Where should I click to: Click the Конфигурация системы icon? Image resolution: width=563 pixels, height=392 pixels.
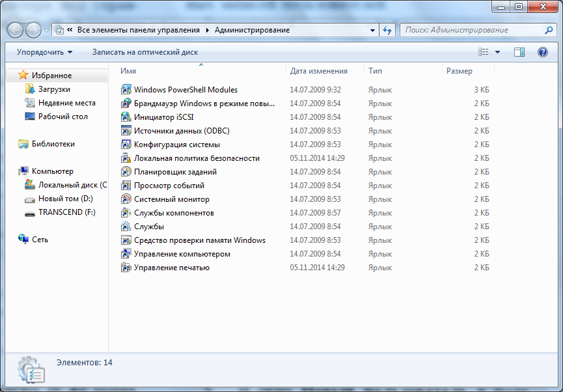(x=126, y=145)
